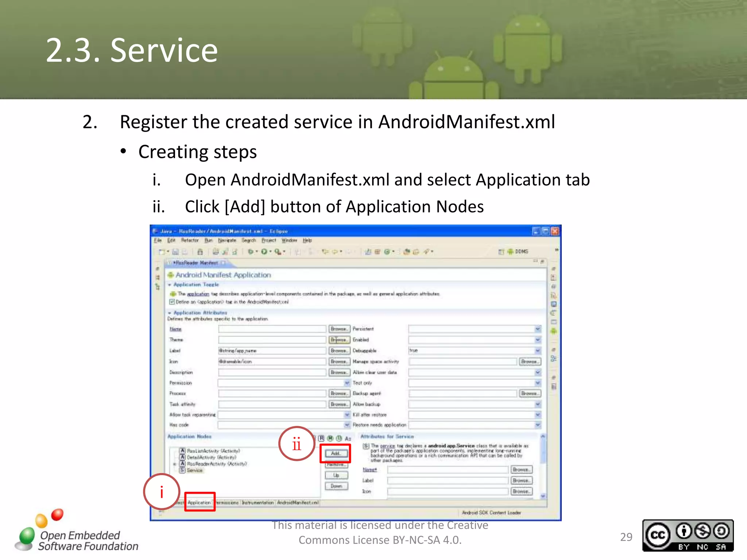The width and height of the screenshot is (747, 560).
Task: Switch to the Instrumentation tab
Action: 258,502
